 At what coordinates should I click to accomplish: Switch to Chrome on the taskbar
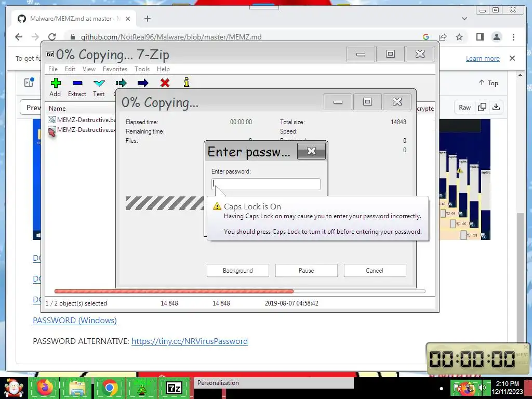click(109, 388)
